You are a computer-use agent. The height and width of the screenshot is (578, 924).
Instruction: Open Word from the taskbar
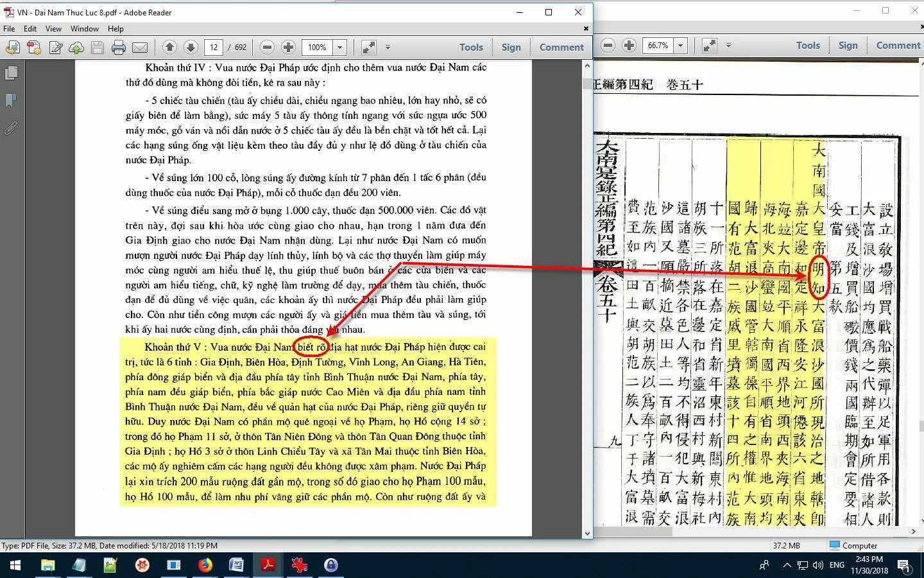[236, 565]
